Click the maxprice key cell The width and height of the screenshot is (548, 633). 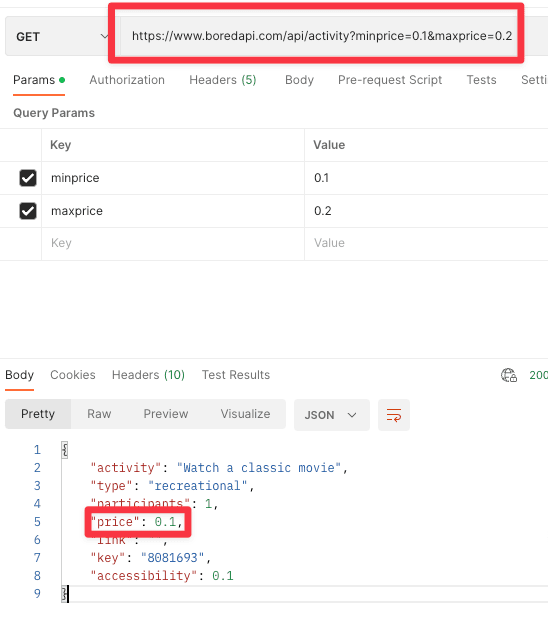point(173,211)
